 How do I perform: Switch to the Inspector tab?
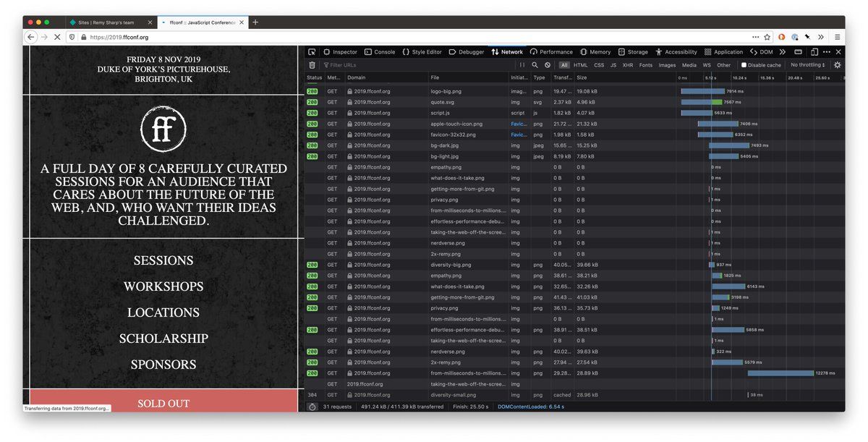[x=340, y=52]
